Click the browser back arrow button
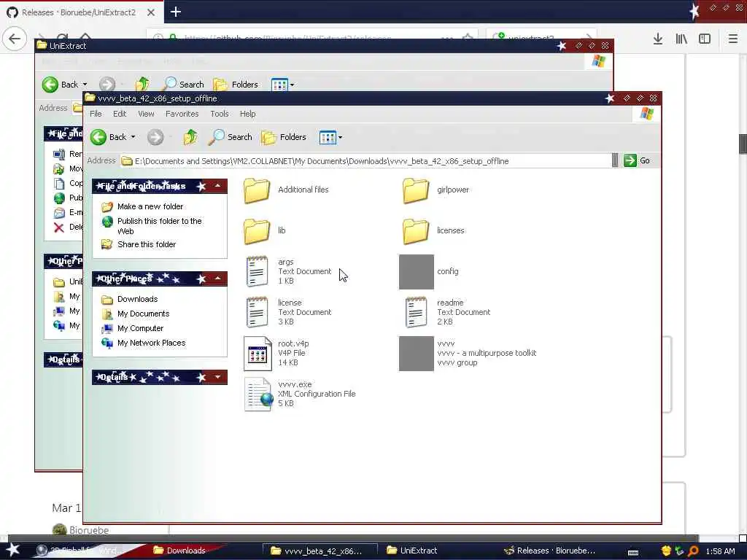 coord(15,39)
